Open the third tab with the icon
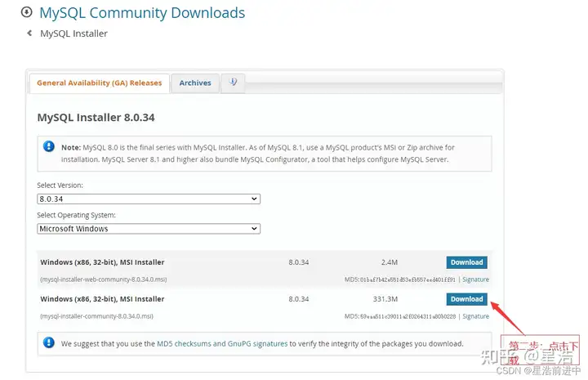The width and height of the screenshot is (588, 380). coord(233,83)
